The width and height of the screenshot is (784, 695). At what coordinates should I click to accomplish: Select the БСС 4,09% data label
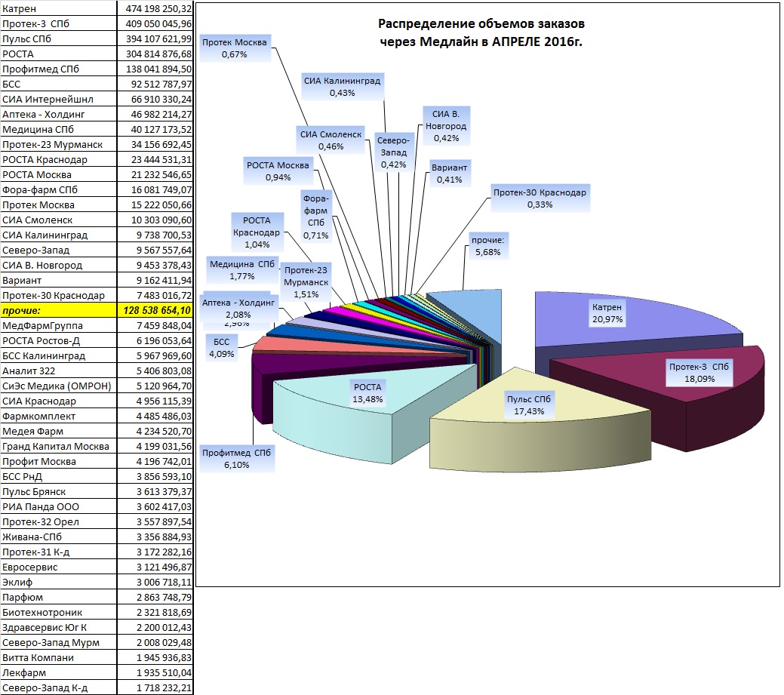click(222, 347)
